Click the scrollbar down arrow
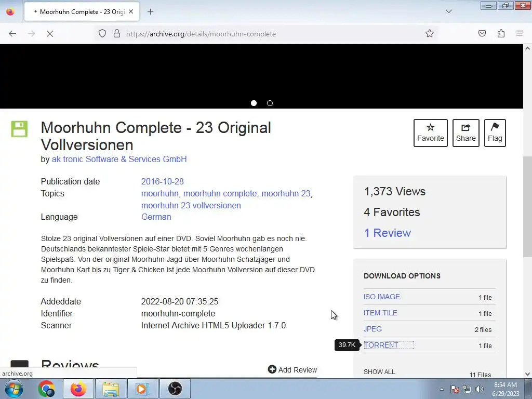This screenshot has width=532, height=399. [527, 374]
